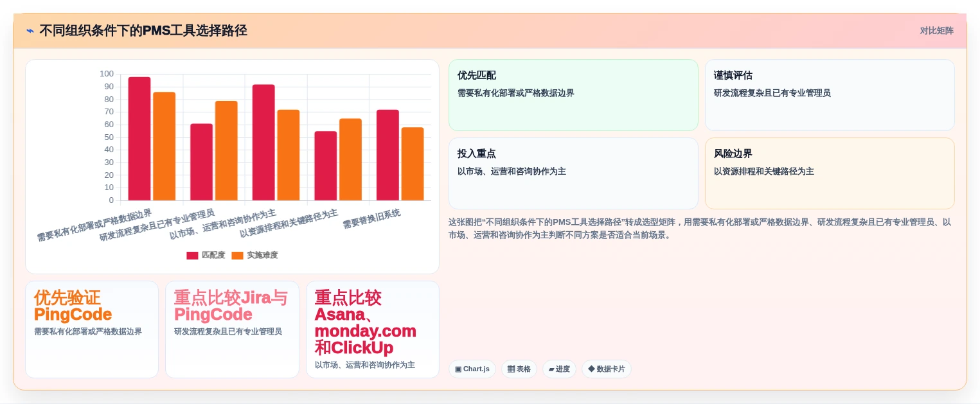Click the x-axis label 以资源排程和关键路径为主
Screen dimensions: 980x404
[x=289, y=224]
